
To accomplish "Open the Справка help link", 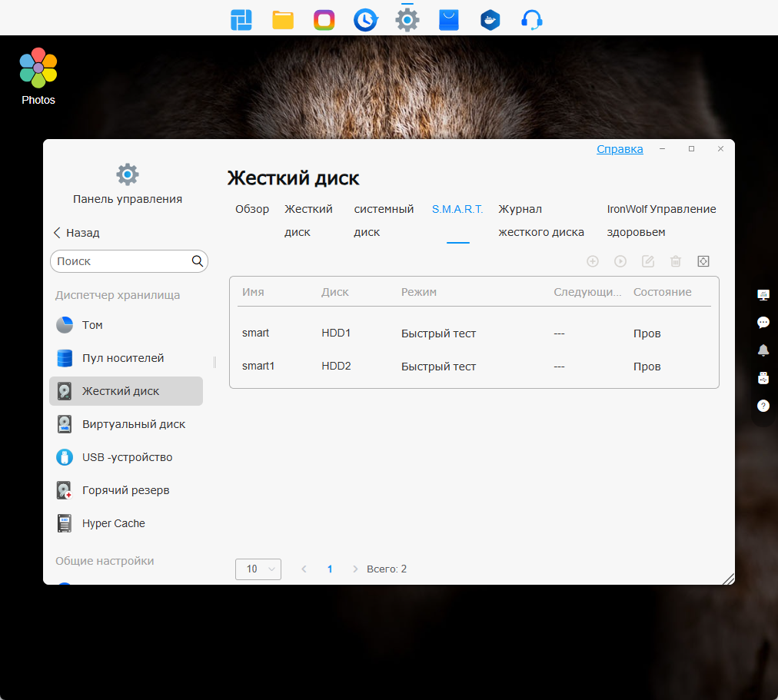I will pyautogui.click(x=620, y=149).
